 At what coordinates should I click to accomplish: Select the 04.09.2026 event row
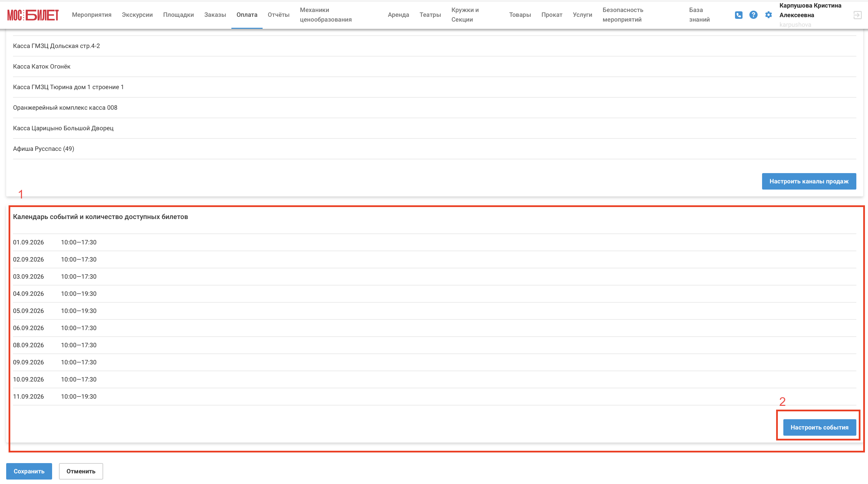pyautogui.click(x=434, y=294)
